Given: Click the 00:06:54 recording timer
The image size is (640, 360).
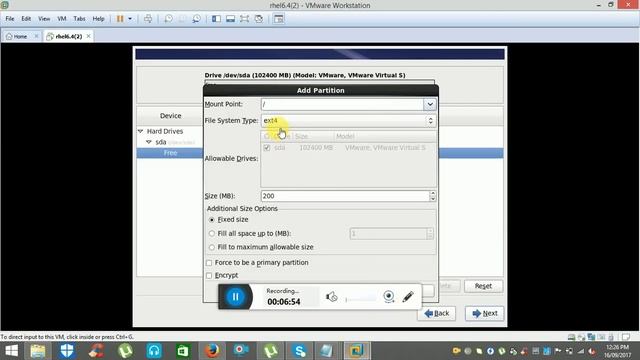Looking at the screenshot, I should coord(284,302).
